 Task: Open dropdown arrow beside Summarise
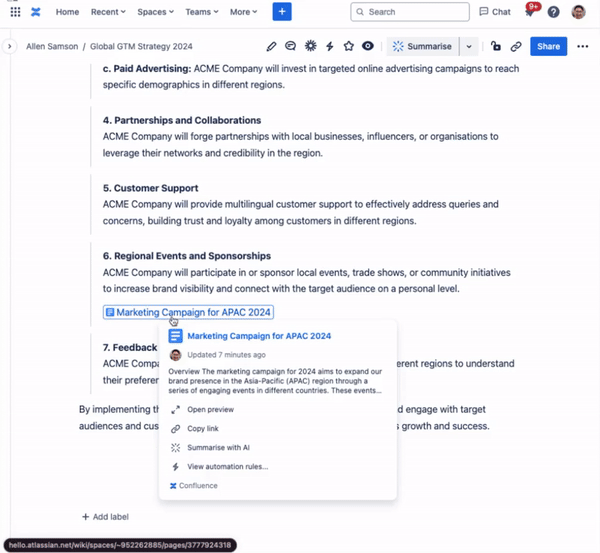[x=469, y=46]
